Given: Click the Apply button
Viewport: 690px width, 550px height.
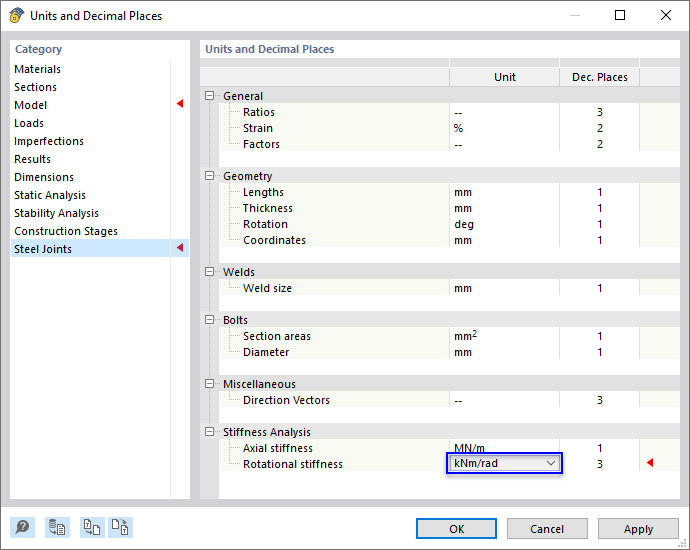Looking at the screenshot, I should [x=638, y=528].
